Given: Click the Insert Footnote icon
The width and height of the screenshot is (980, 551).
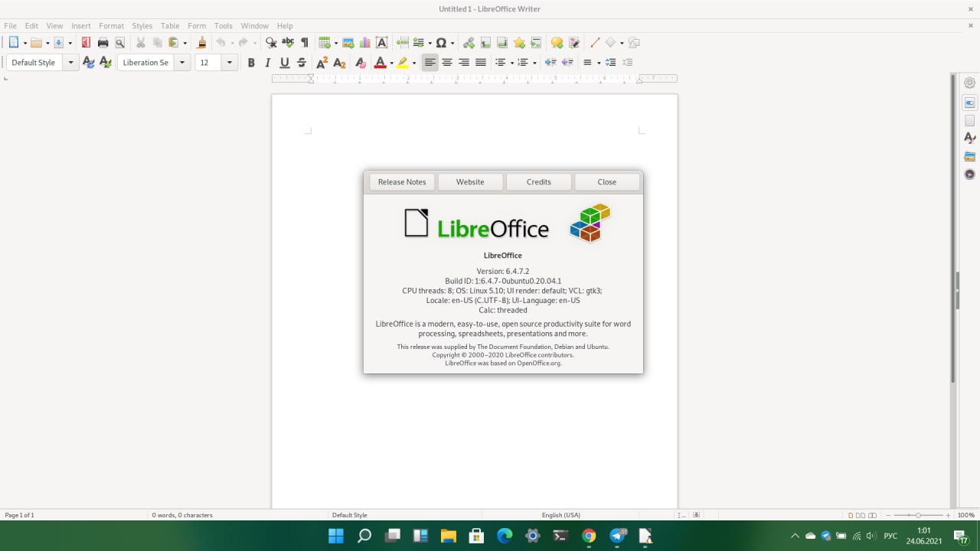Looking at the screenshot, I should [x=485, y=43].
